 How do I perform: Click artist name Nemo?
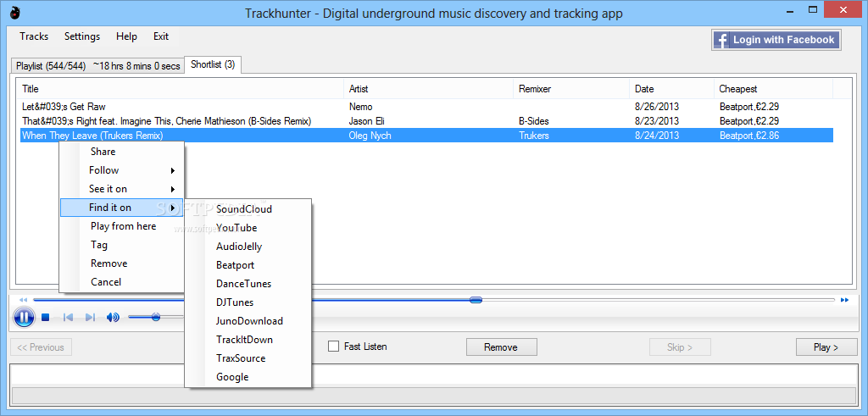361,107
